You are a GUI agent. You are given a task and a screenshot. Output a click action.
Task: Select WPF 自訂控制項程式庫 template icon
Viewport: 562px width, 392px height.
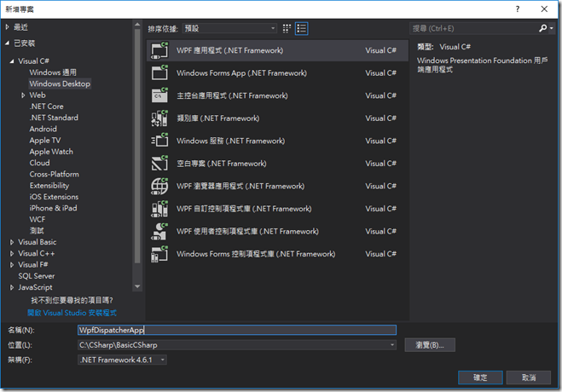point(159,209)
